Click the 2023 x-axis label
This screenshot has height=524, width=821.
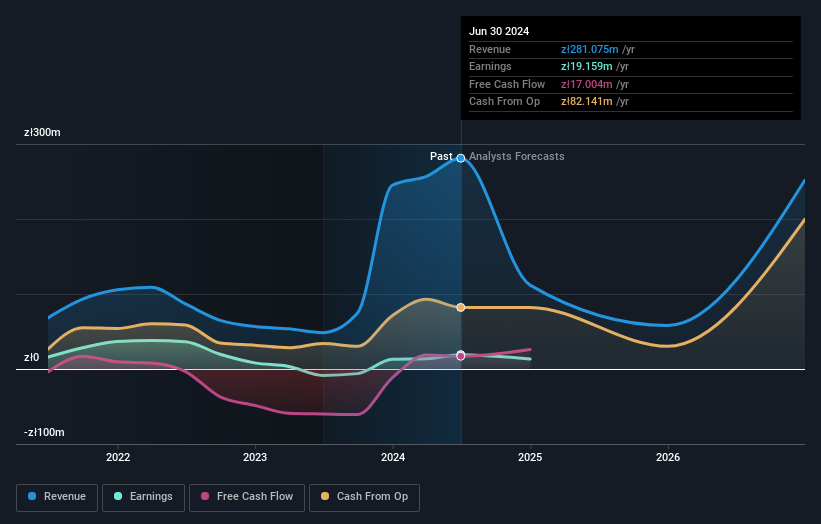[255, 457]
